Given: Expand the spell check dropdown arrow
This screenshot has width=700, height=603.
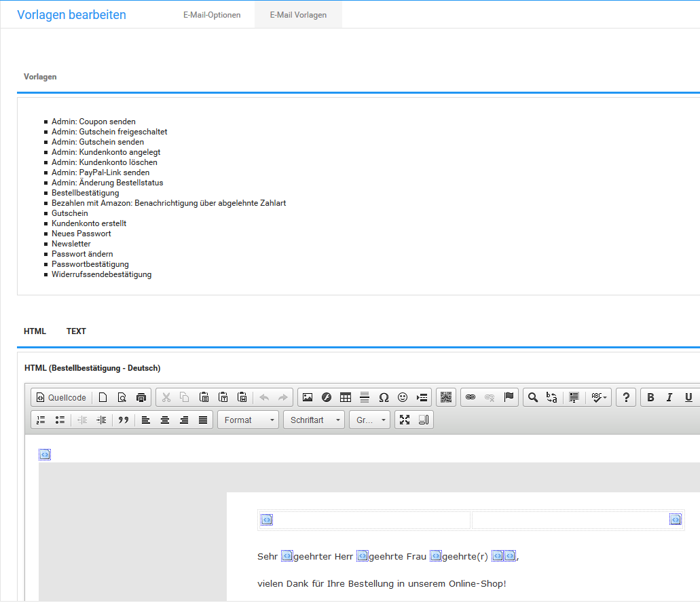Looking at the screenshot, I should pyautogui.click(x=604, y=397).
